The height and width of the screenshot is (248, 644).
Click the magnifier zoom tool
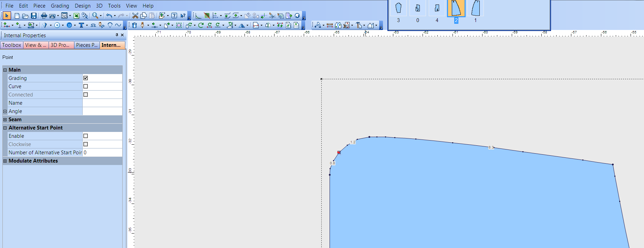point(95,15)
